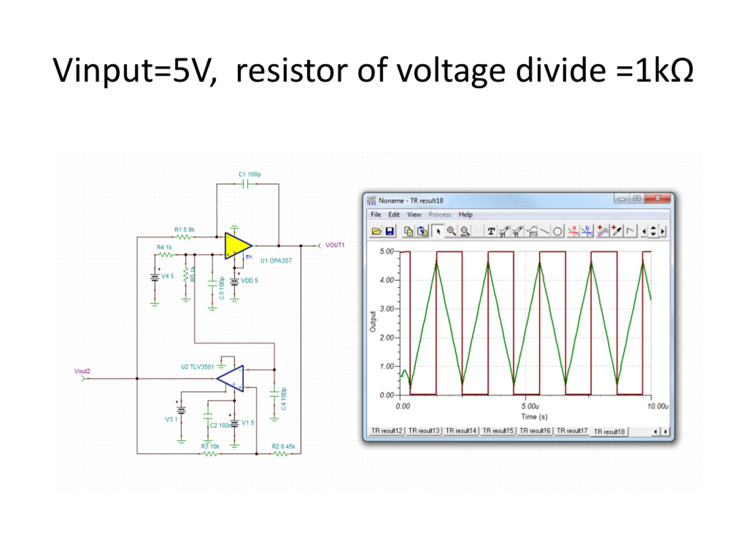Click the Save floppy disk icon
Image resolution: width=747 pixels, height=560 pixels.
pyautogui.click(x=390, y=232)
